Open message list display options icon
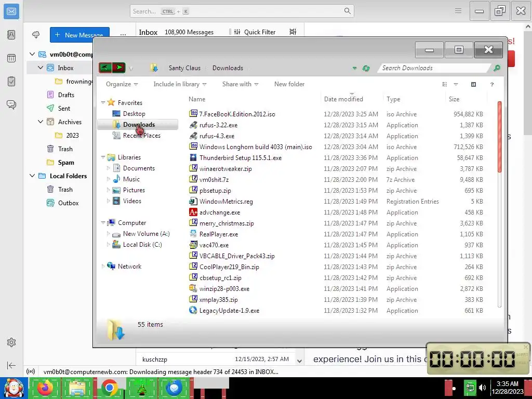532x399 pixels. coord(293,32)
